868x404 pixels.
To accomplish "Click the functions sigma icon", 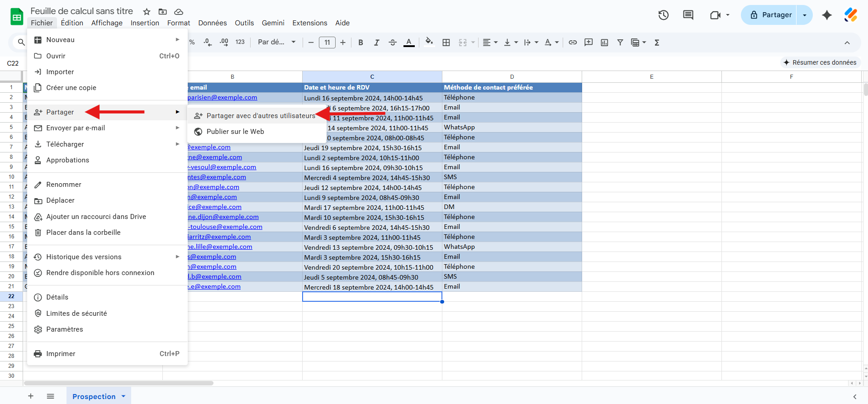I will pos(657,43).
